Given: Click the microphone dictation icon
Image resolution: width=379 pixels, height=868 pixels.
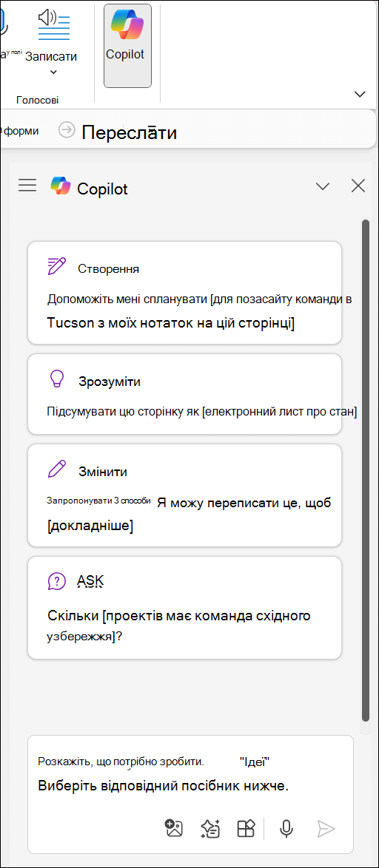Looking at the screenshot, I should tap(286, 828).
